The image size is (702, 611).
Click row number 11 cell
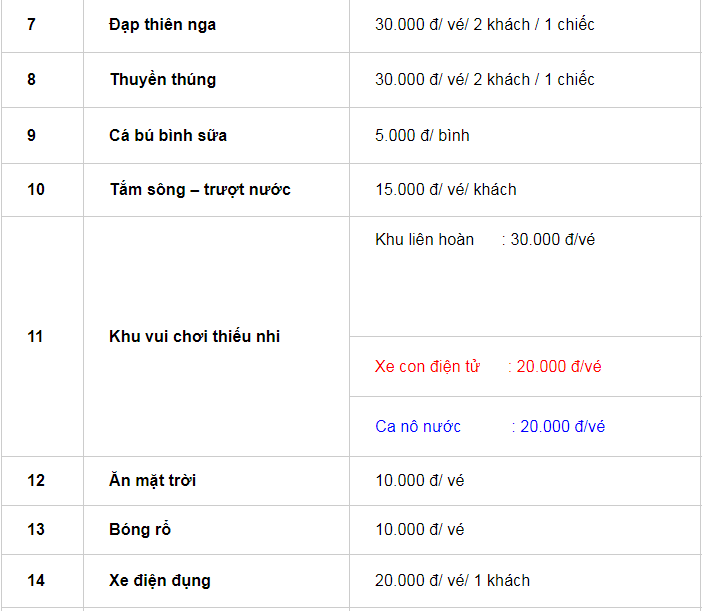coord(36,337)
